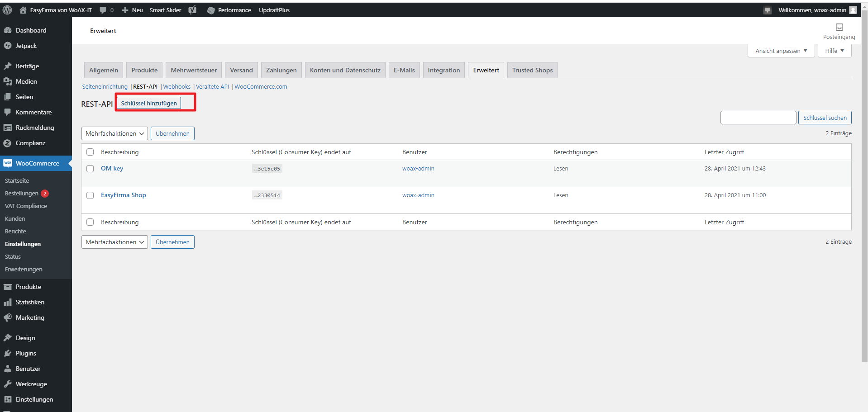Open the Webhooks sub-link

click(176, 86)
